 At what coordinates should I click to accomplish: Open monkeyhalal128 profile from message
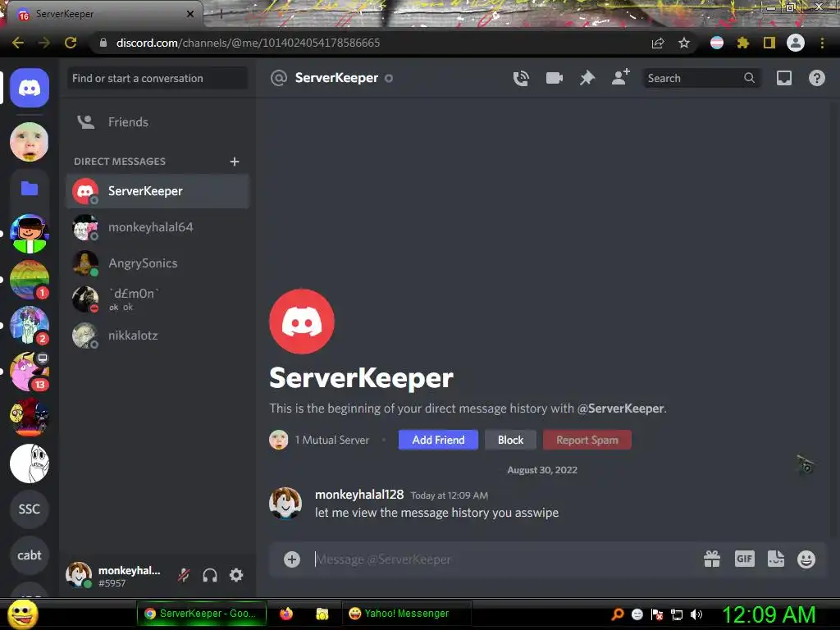359,495
